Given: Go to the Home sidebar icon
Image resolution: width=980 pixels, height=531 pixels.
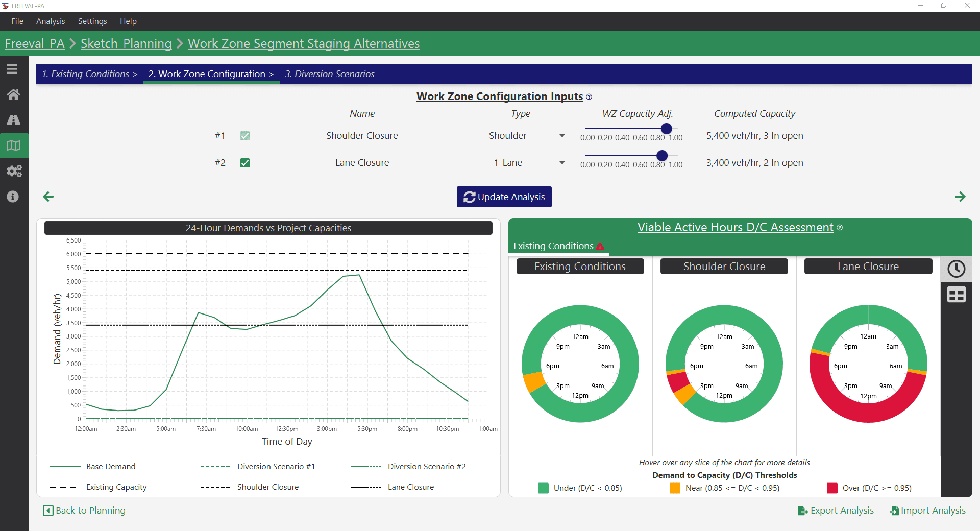Looking at the screenshot, I should [x=13, y=94].
